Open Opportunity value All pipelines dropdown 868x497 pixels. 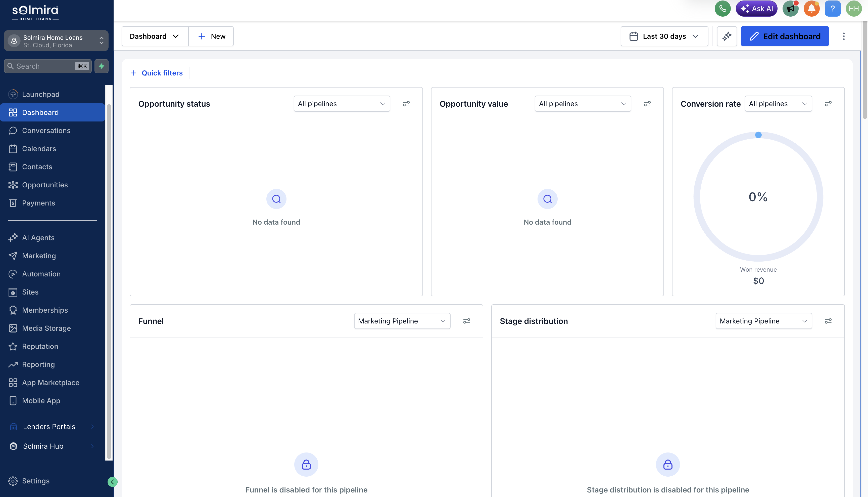pos(583,103)
